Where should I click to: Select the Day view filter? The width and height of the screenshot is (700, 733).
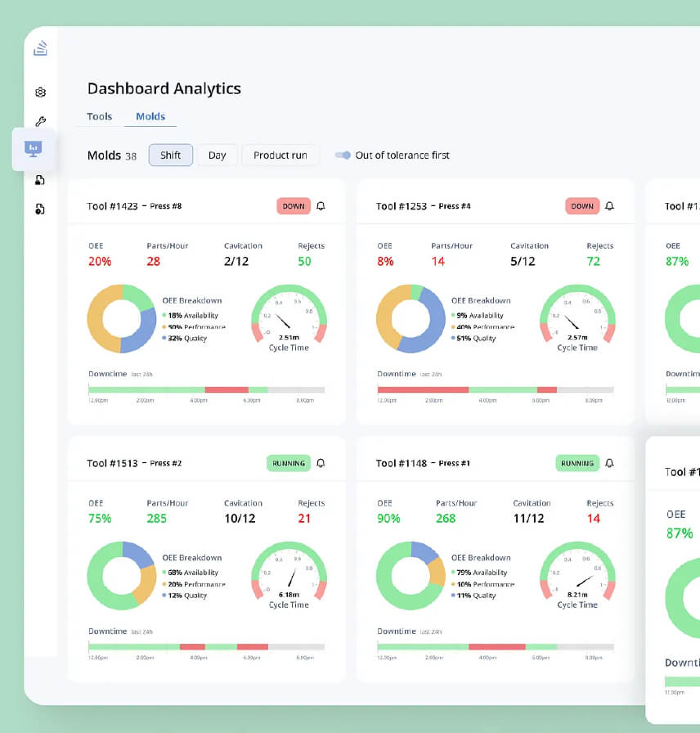click(x=217, y=155)
